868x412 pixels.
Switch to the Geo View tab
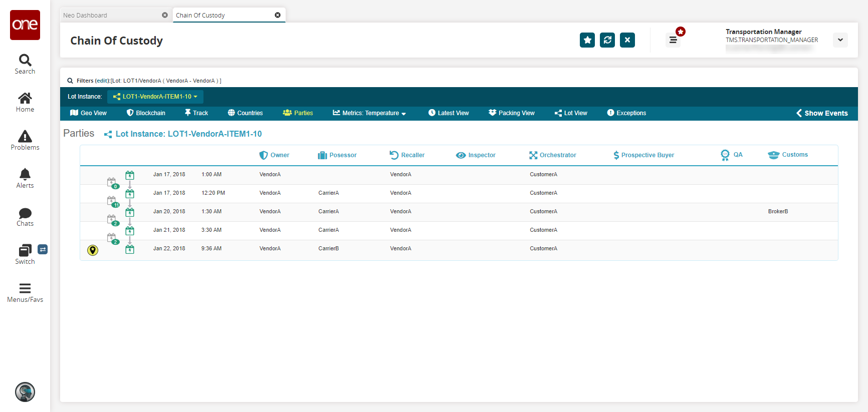88,113
